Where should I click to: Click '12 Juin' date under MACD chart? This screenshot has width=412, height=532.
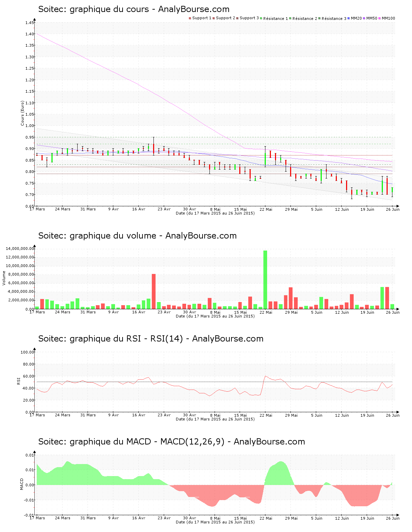coord(342,518)
